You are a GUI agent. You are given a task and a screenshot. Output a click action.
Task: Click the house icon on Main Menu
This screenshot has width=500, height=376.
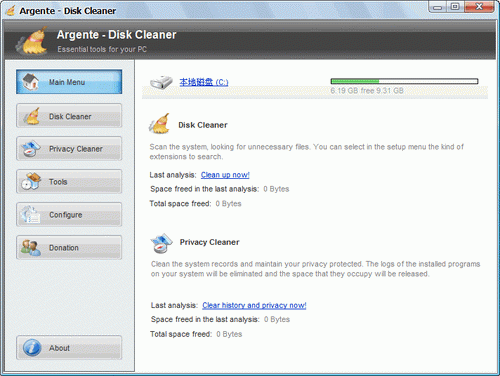(30, 82)
